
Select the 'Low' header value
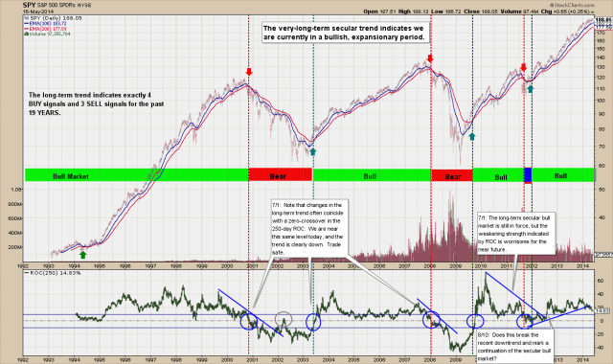[x=446, y=11]
